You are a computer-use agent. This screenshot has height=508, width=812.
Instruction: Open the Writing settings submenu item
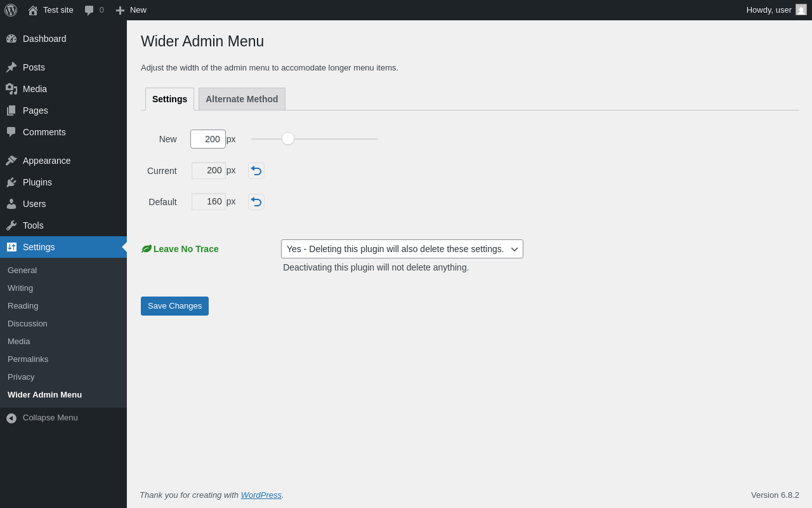pyautogui.click(x=20, y=288)
